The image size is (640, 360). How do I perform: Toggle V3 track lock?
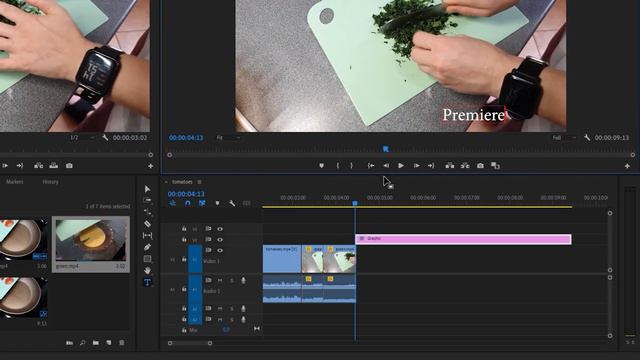(x=184, y=229)
